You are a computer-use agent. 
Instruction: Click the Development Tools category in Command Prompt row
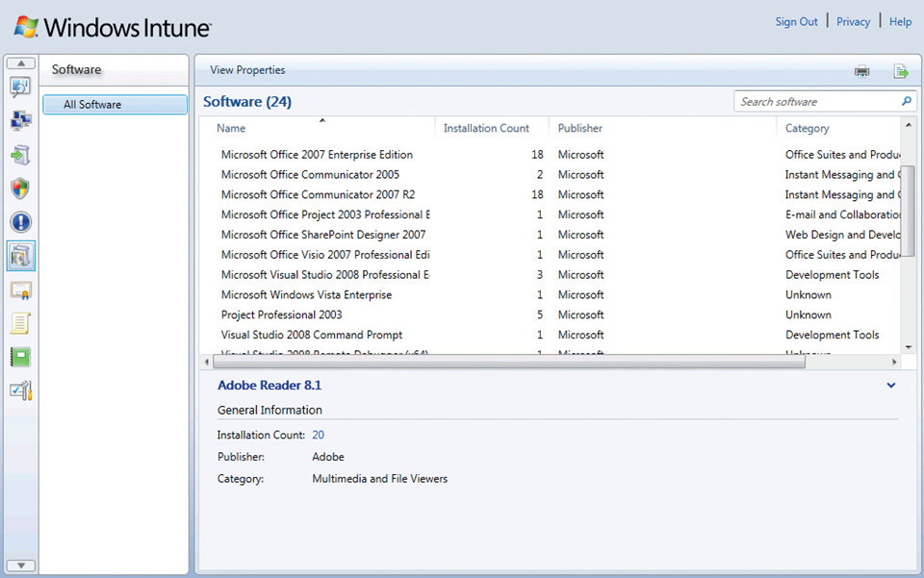coord(832,335)
